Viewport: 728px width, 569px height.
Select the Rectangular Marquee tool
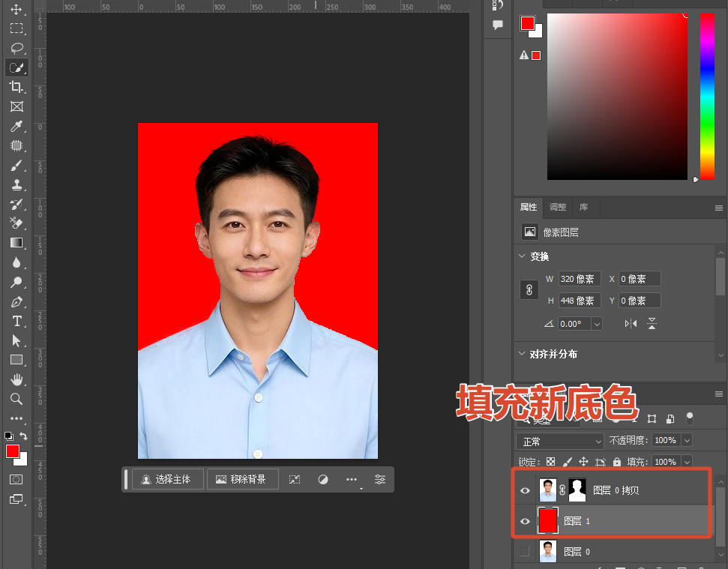click(x=16, y=28)
